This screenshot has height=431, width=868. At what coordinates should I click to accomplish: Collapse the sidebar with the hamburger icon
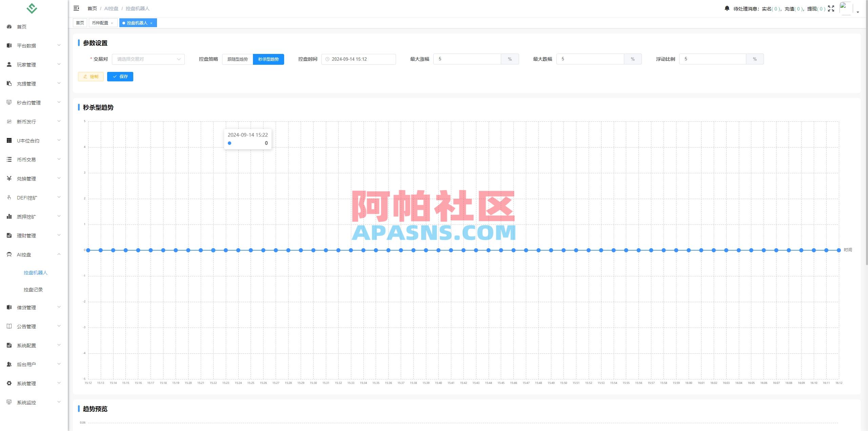[x=77, y=8]
